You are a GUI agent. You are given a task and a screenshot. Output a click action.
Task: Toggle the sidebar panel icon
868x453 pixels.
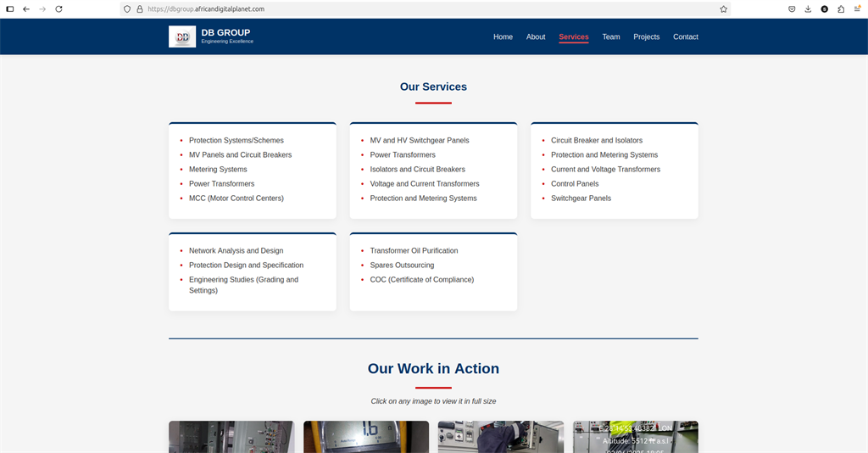coord(10,8)
